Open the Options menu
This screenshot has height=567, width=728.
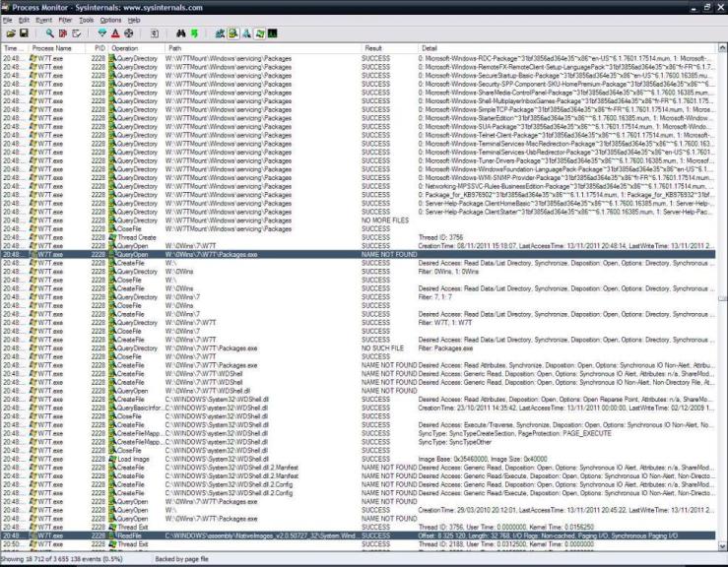[x=110, y=20]
